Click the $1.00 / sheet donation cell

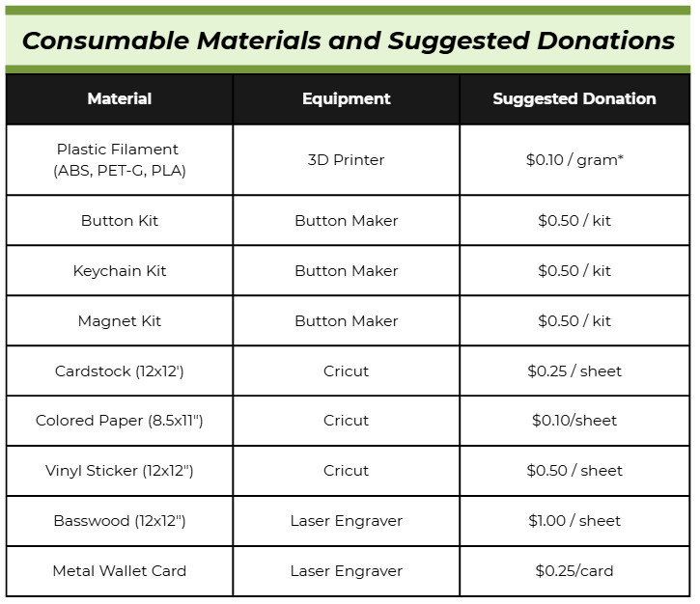tap(574, 521)
